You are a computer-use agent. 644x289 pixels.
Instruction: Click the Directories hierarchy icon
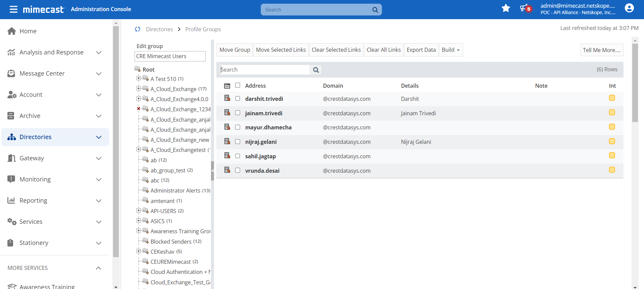tap(12, 137)
